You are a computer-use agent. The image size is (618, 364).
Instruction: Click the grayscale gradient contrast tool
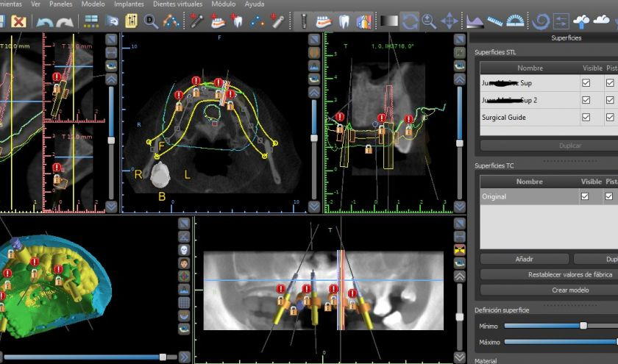pyautogui.click(x=389, y=21)
